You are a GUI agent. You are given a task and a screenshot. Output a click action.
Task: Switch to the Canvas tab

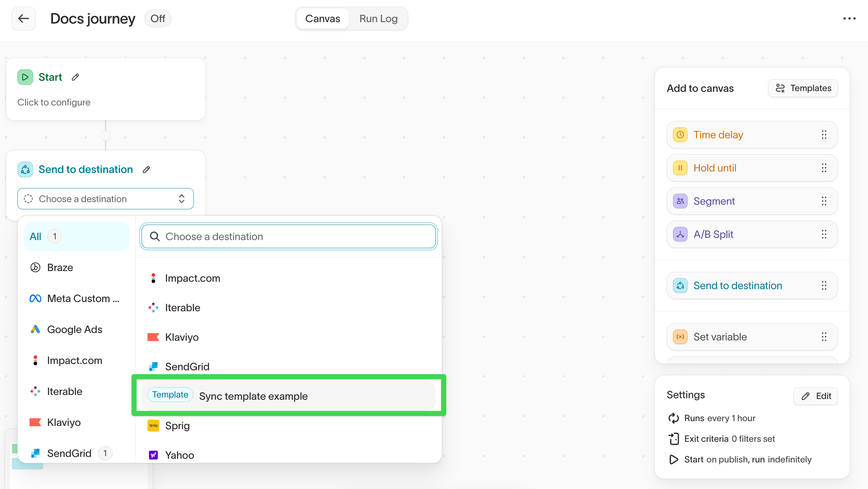323,18
